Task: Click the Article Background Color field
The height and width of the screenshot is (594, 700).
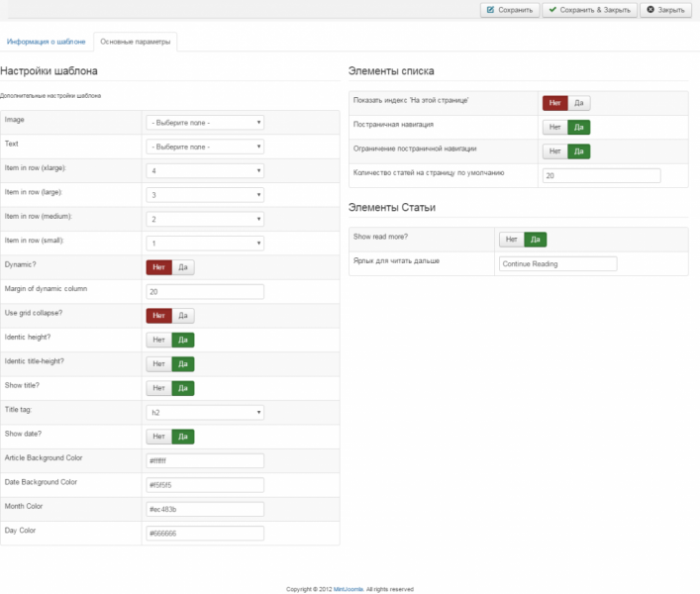Action: coord(205,460)
